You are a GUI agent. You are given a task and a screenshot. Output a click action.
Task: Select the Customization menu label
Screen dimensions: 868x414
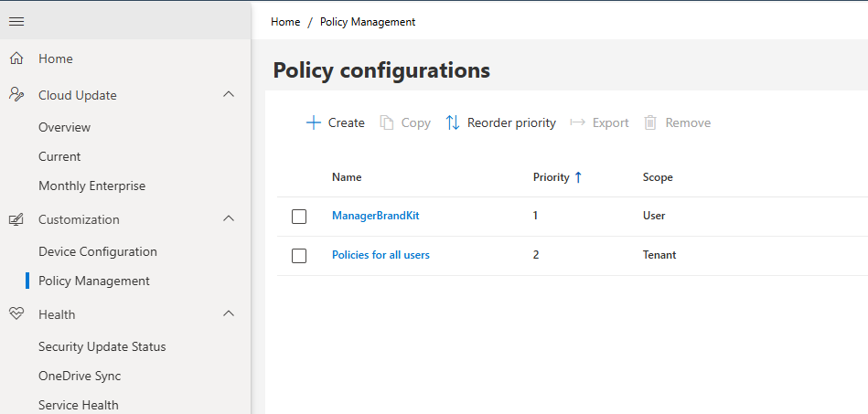(x=79, y=219)
